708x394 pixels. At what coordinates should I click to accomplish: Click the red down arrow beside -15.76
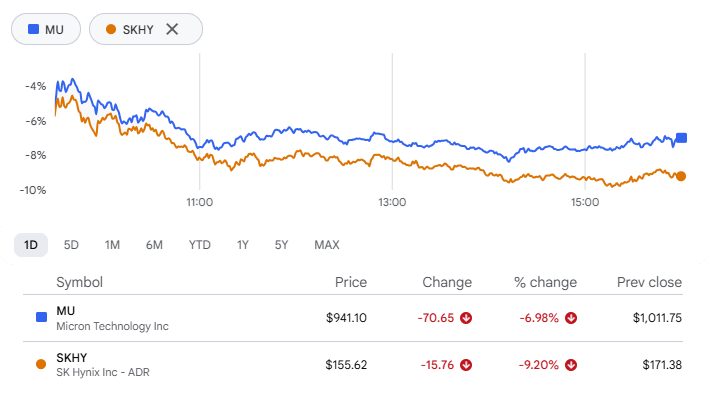pos(466,365)
